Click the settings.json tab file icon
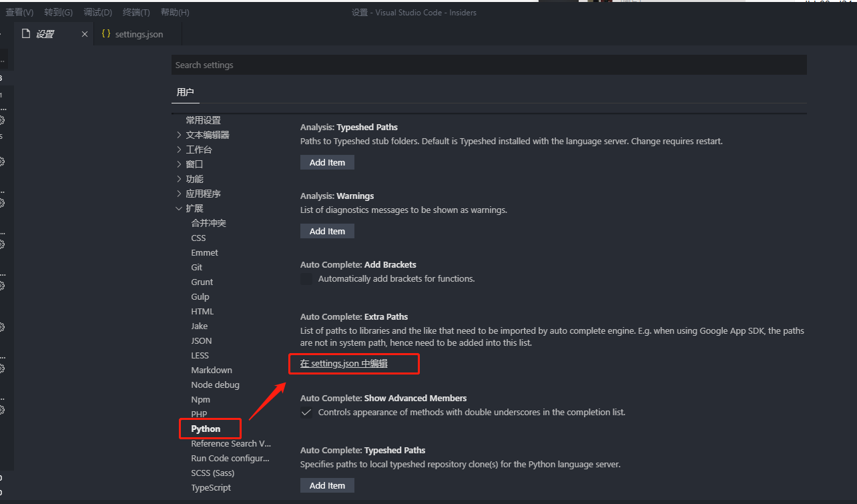The width and height of the screenshot is (857, 504). click(x=105, y=34)
